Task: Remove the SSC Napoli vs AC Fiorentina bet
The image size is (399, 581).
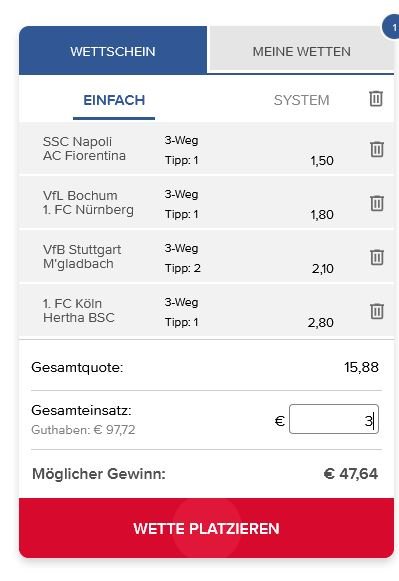Action: (377, 149)
